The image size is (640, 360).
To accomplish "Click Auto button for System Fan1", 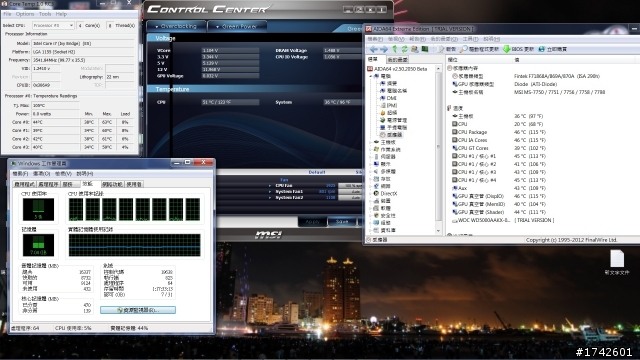I will coord(350,191).
